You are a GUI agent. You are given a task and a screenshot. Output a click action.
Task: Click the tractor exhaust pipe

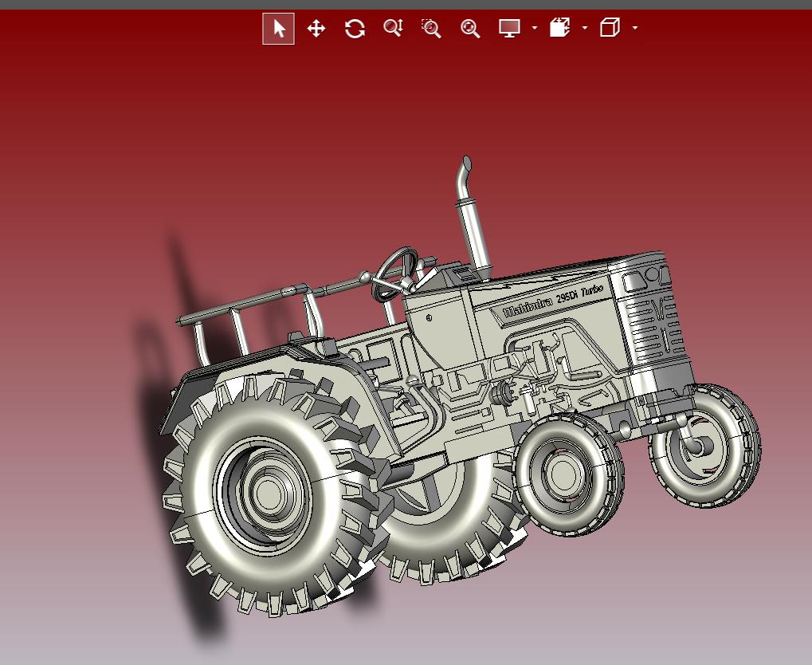pyautogui.click(x=473, y=218)
